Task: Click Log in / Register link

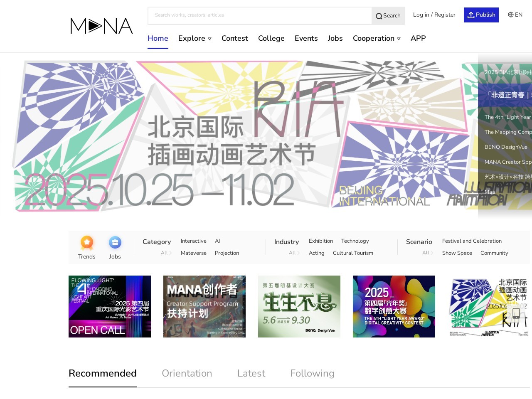Action: (x=434, y=15)
